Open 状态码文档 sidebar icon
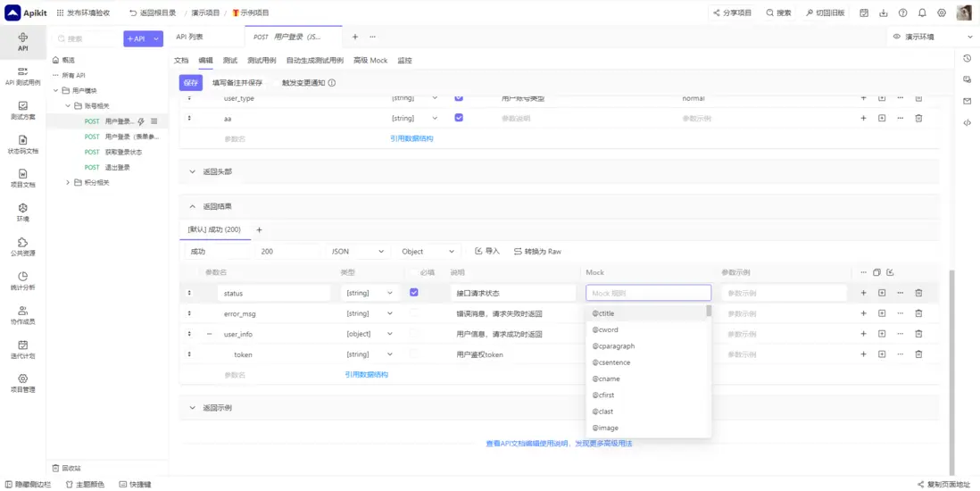Viewport: 980px width, 491px height. click(22, 145)
